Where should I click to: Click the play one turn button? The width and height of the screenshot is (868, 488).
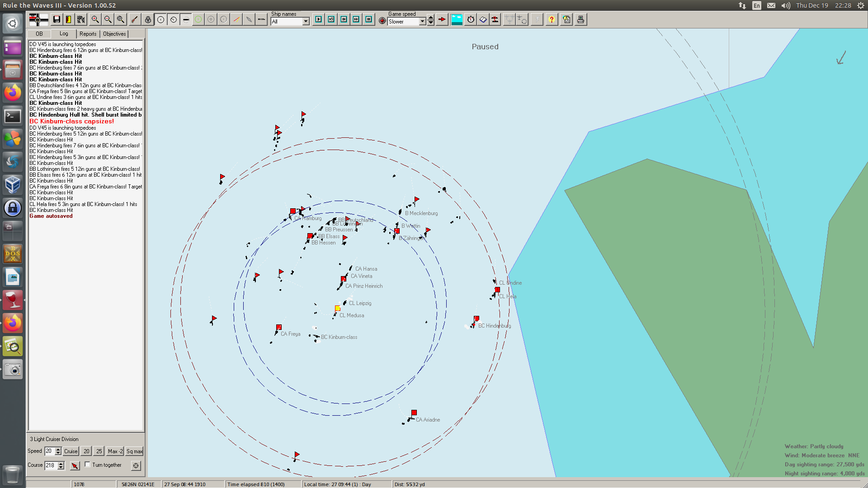[319, 19]
